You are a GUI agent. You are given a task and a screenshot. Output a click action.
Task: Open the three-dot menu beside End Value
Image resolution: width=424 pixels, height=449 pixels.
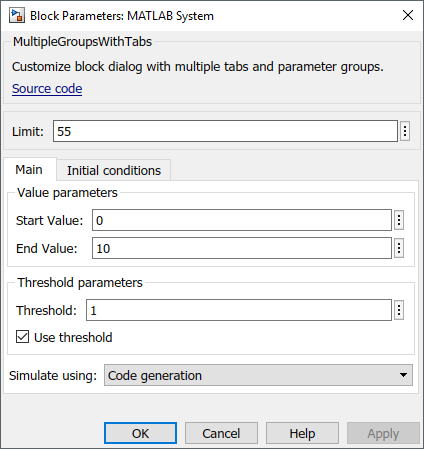399,248
